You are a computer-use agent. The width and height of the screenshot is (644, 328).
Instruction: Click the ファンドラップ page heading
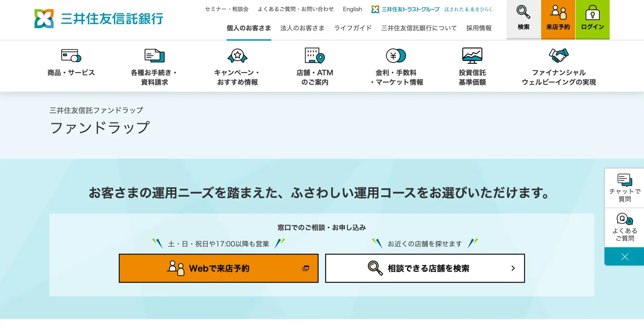pos(100,128)
